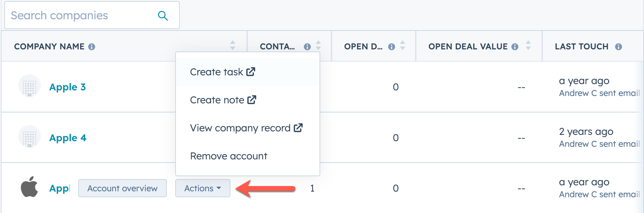Viewport: 644px width, 213px height.
Task: Click info icon beside Open Deals header
Action: pos(392,47)
